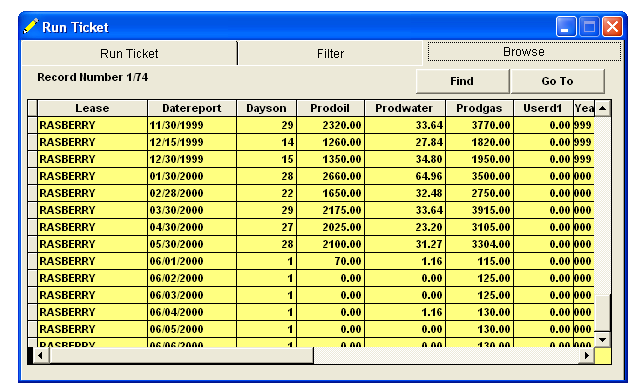The width and height of the screenshot is (639, 392).
Task: Click the Prodgas column header
Action: (x=479, y=108)
